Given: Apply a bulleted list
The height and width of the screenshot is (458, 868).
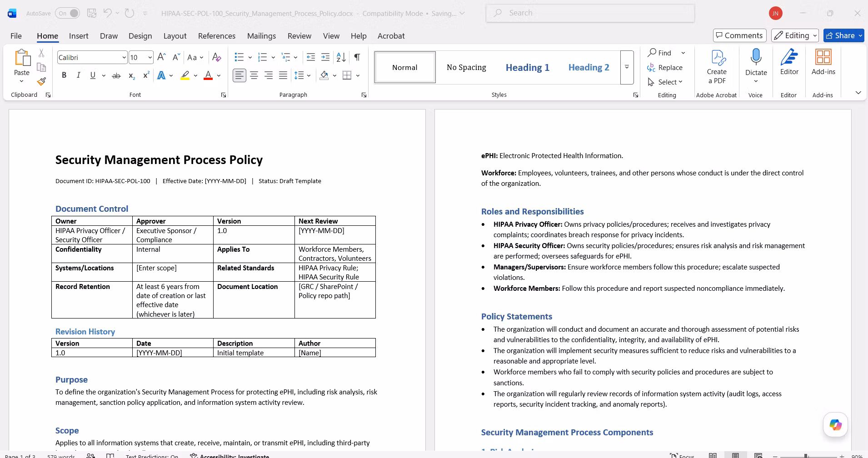Looking at the screenshot, I should pyautogui.click(x=239, y=57).
